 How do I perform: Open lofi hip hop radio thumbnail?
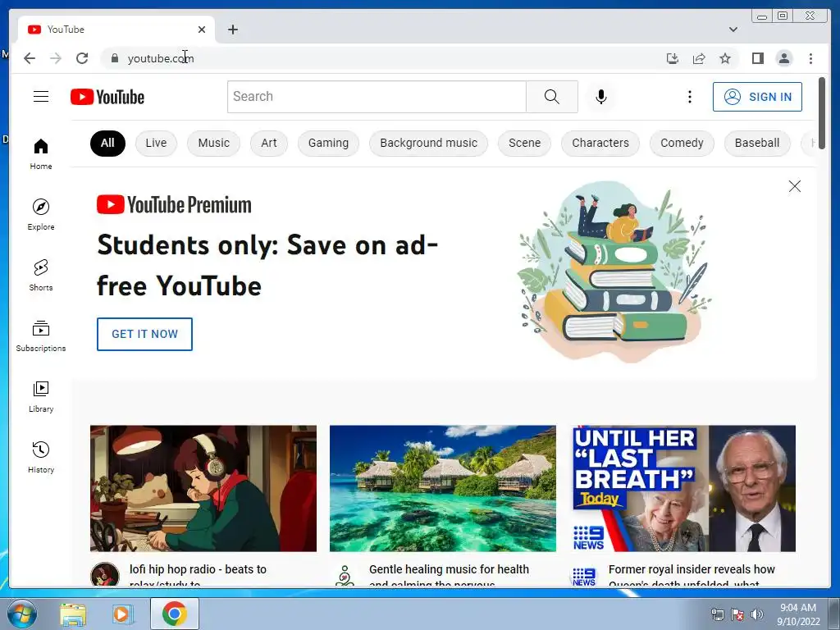[x=203, y=488]
